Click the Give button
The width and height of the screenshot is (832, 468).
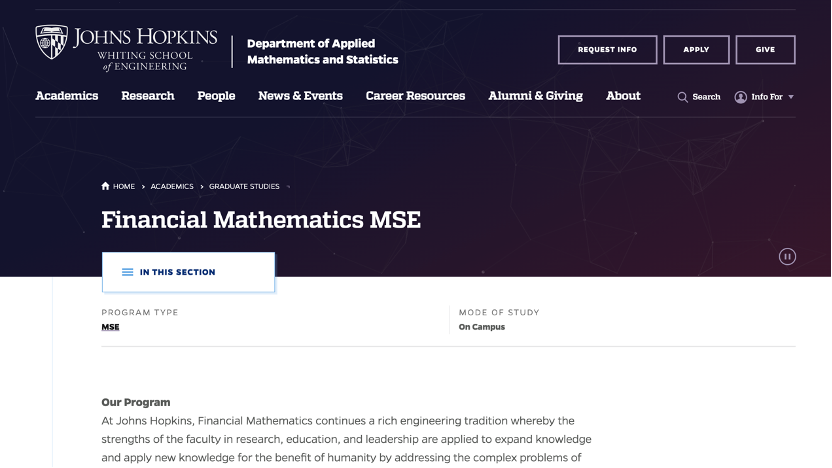click(x=765, y=50)
